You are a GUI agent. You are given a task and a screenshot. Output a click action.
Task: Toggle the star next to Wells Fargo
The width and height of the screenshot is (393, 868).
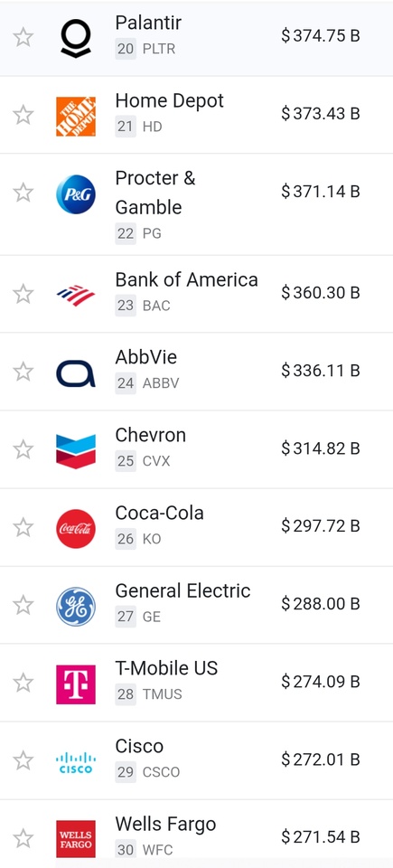pos(23,839)
